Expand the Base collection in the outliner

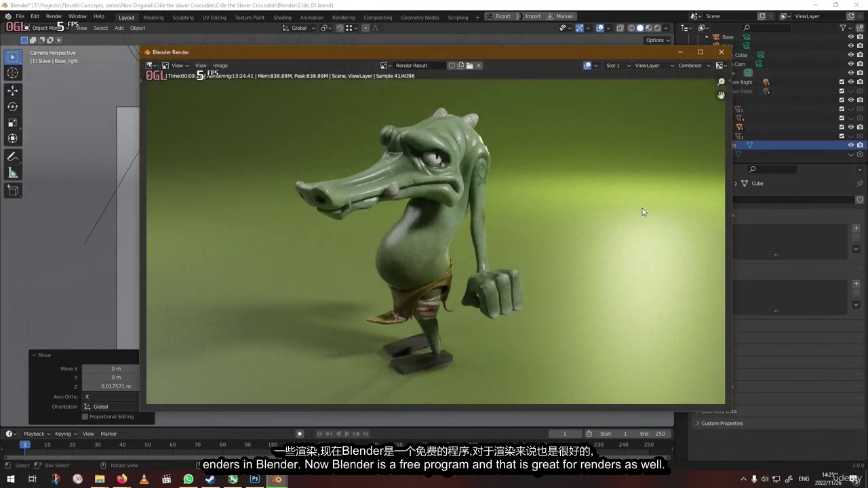coord(707,37)
